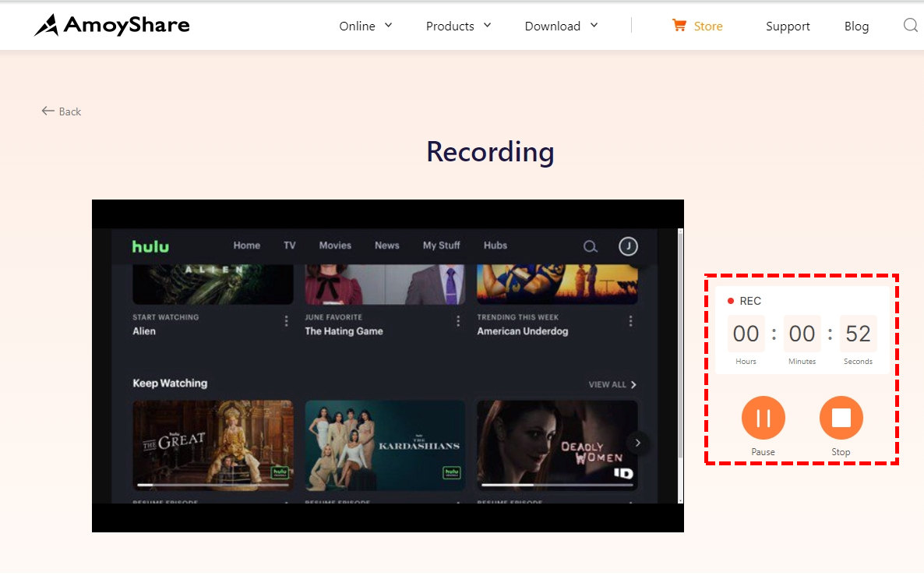Open options menu for Alien
The width and height of the screenshot is (924, 576).
tap(287, 320)
